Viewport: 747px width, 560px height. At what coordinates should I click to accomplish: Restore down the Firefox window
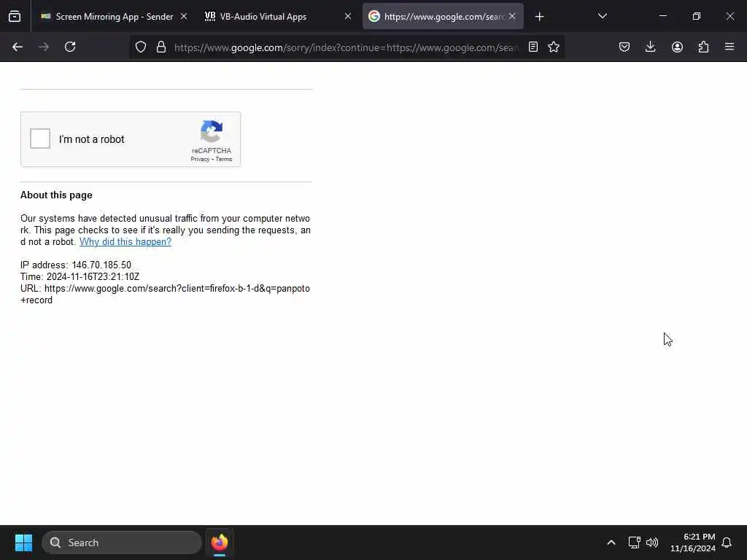click(697, 16)
